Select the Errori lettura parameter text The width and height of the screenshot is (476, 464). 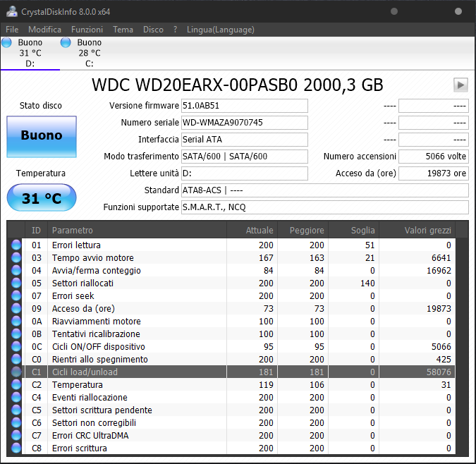[76, 245]
